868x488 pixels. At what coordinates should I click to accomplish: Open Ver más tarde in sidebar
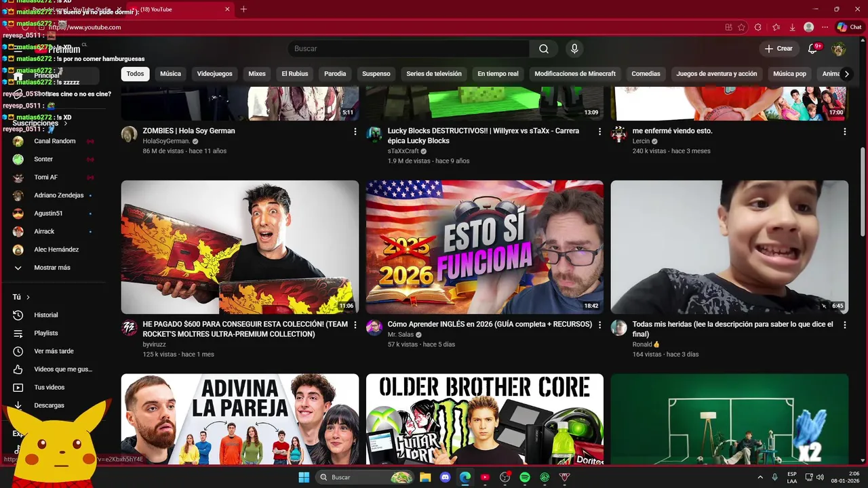pyautogui.click(x=55, y=351)
